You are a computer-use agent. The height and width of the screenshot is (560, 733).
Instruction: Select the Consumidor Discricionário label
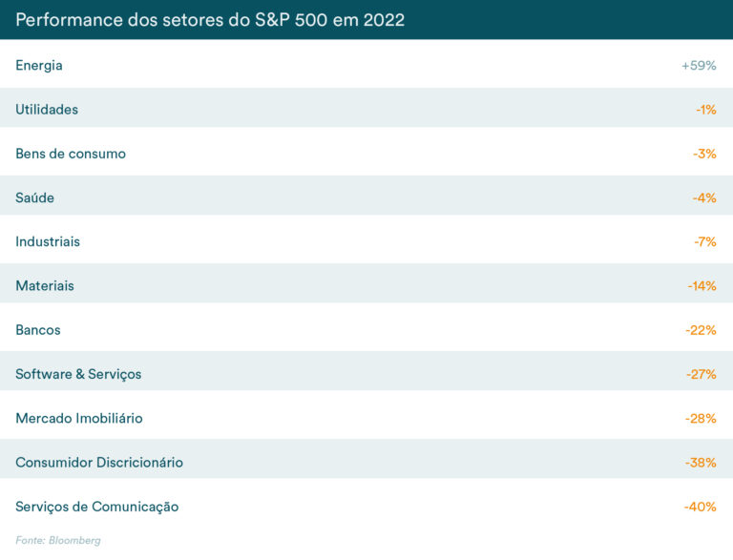coord(99,463)
